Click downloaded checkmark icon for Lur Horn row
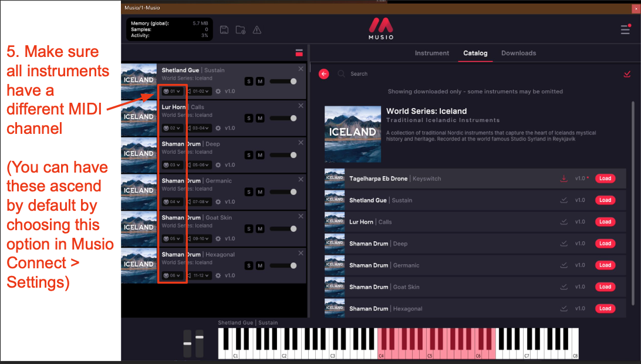Viewport: 641px width, 364px height. (x=564, y=222)
